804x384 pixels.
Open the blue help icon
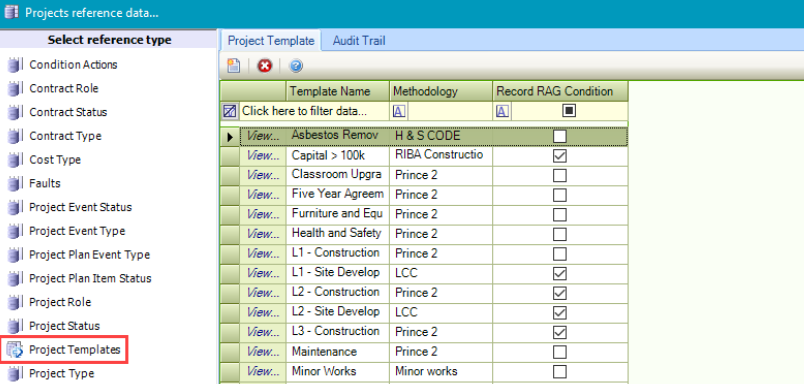(296, 66)
